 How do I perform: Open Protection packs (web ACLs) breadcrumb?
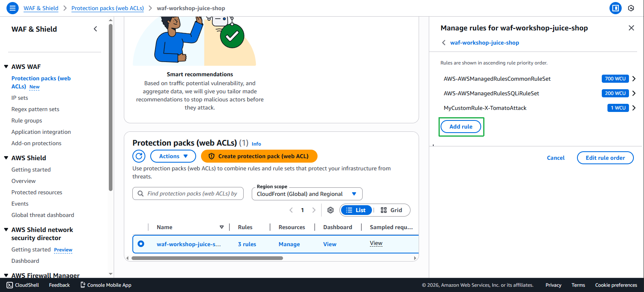108,8
